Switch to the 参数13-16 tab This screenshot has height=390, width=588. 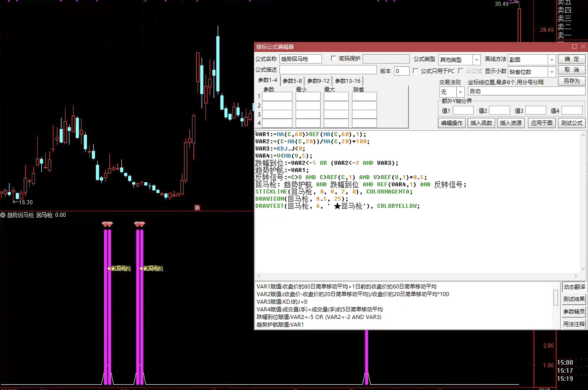pyautogui.click(x=348, y=81)
